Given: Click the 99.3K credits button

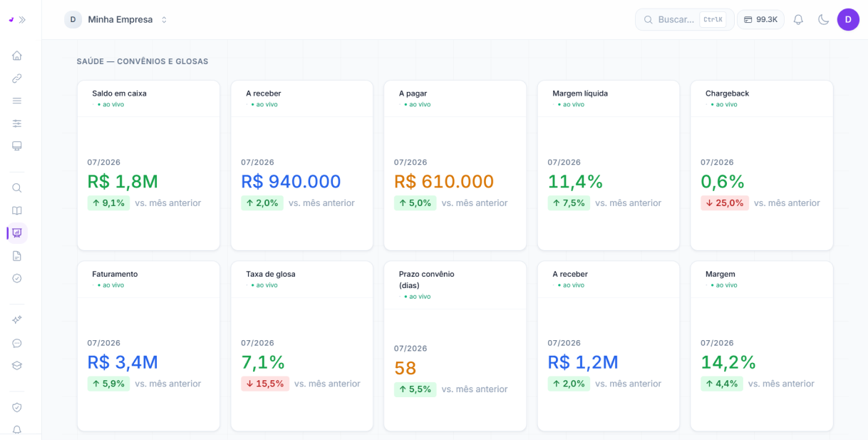Looking at the screenshot, I should (760, 20).
